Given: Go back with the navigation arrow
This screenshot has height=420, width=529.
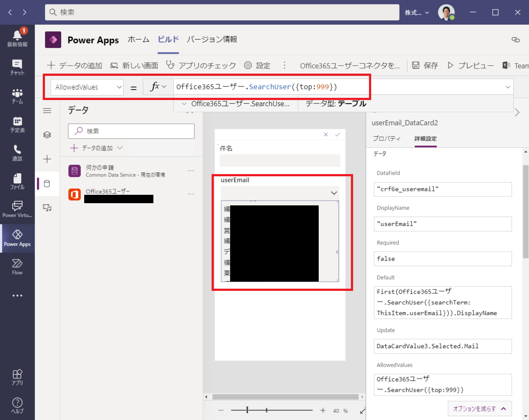Looking at the screenshot, I should (x=10, y=12).
